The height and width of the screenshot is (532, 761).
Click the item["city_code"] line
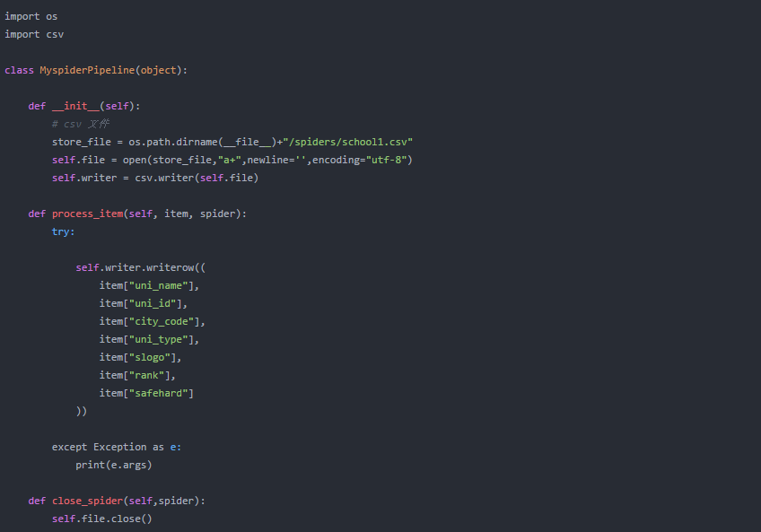(153, 322)
